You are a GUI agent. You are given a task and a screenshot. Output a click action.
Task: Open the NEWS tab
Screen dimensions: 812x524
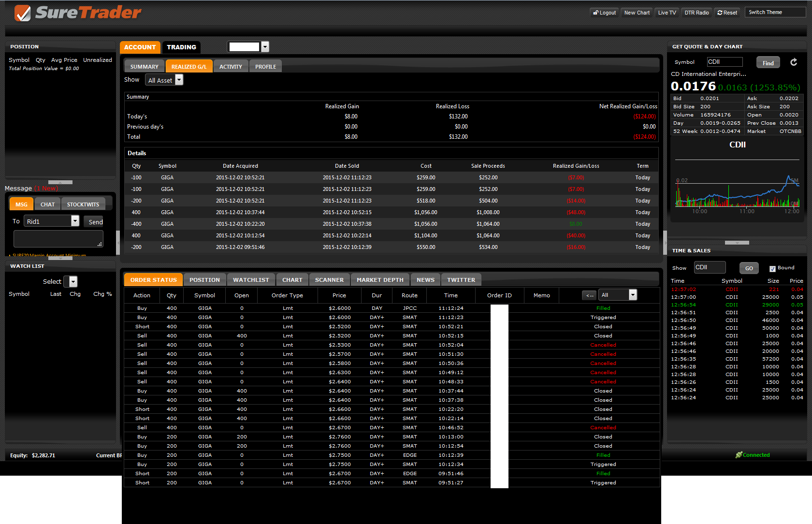pyautogui.click(x=426, y=280)
